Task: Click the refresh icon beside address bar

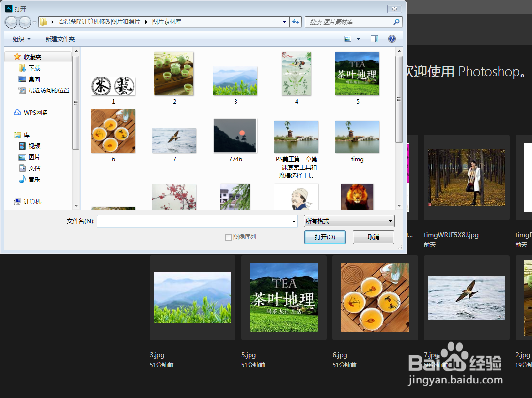Action: point(296,22)
